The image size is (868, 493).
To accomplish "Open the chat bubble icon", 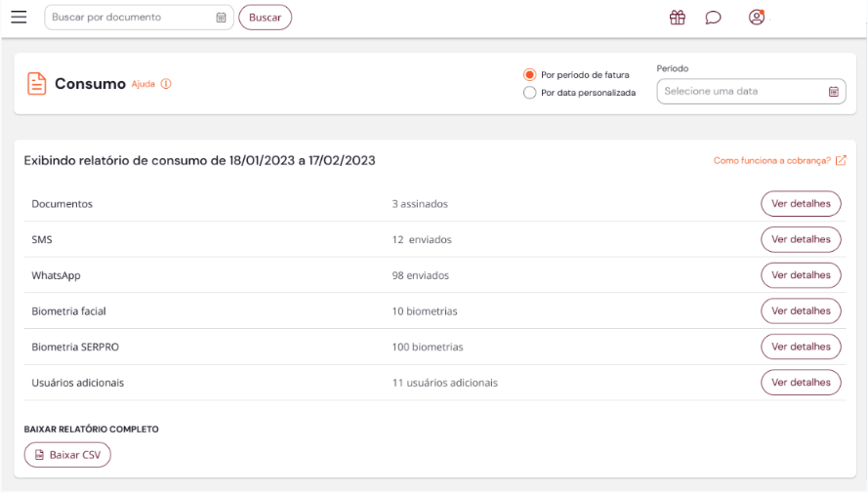I will point(713,18).
